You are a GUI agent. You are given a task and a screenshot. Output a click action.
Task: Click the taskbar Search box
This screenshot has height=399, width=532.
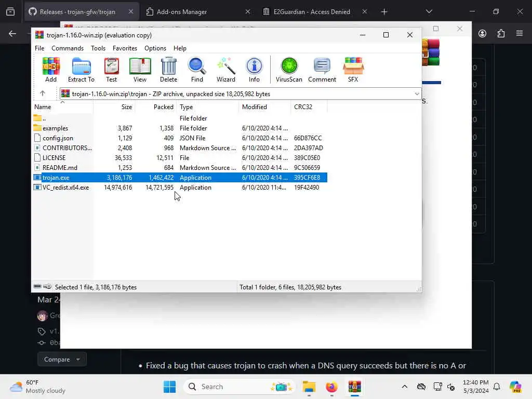(239, 387)
